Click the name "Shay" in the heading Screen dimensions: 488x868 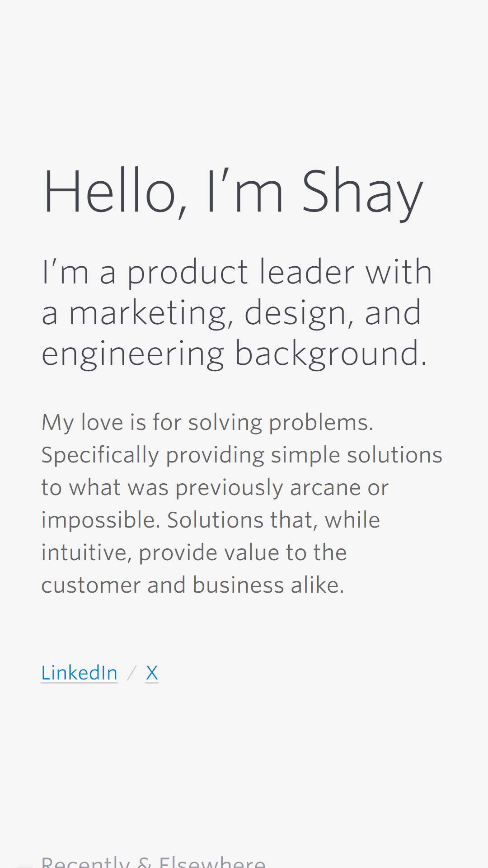362,194
